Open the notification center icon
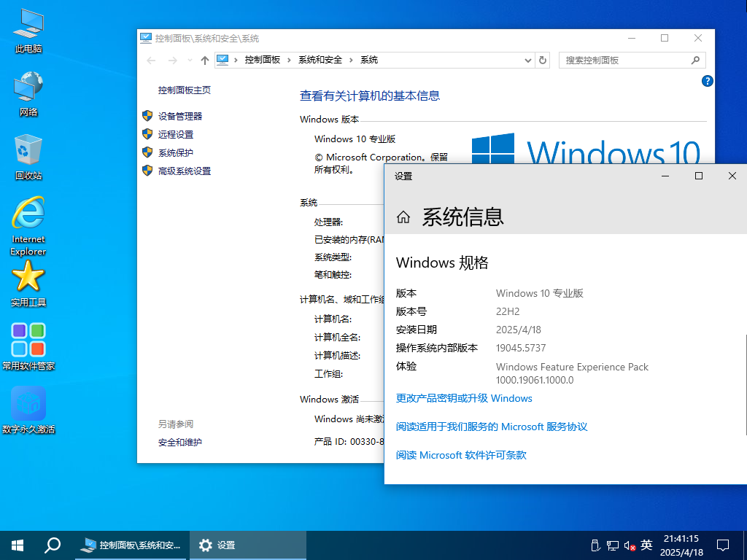The width and height of the screenshot is (747, 560). [x=723, y=545]
